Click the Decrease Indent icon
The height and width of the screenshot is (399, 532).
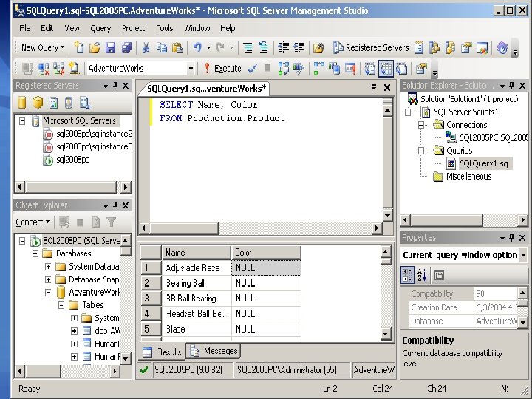click(284, 48)
